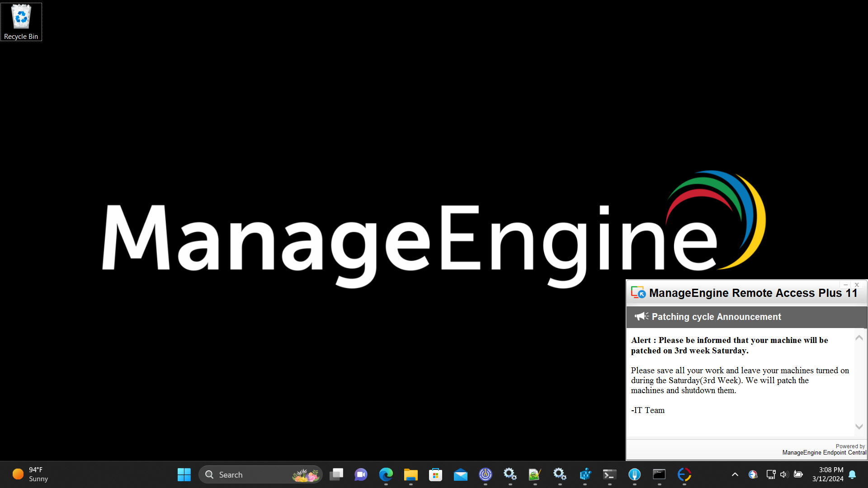
Task: Open the Windows Start menu
Action: (x=184, y=474)
